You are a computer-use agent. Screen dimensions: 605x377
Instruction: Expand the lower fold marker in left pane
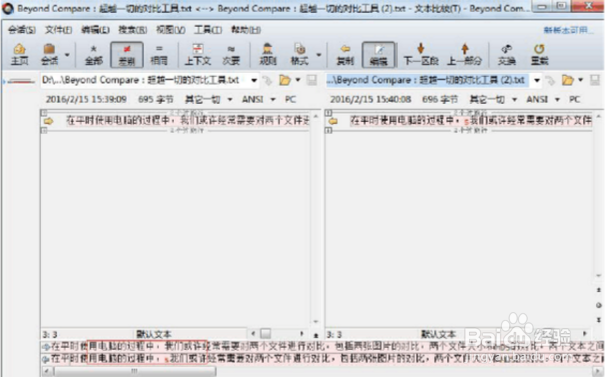click(44, 130)
